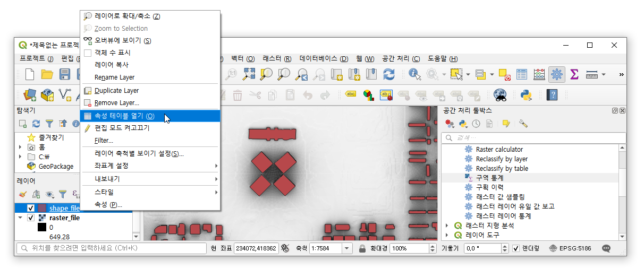Click the log messages speech bubble icon
This screenshot has height=269, width=644.
606,248
